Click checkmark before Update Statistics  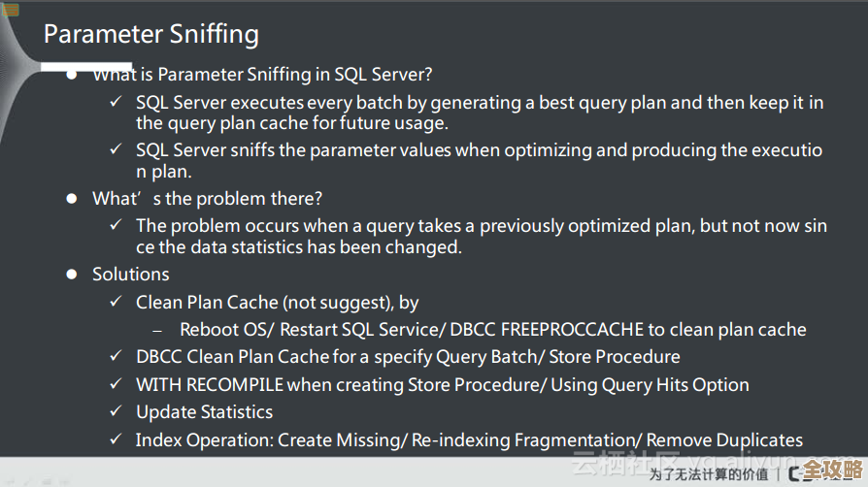coord(116,412)
